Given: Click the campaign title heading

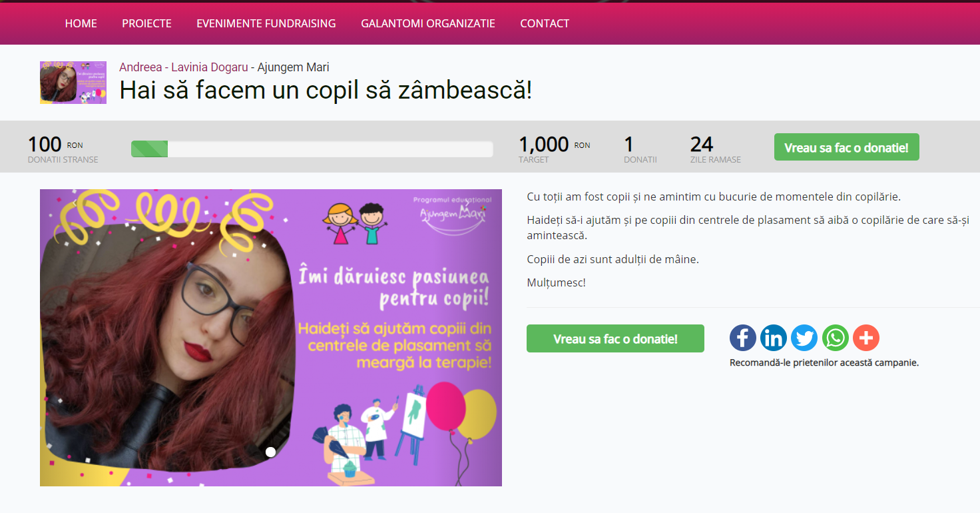Looking at the screenshot, I should (326, 90).
